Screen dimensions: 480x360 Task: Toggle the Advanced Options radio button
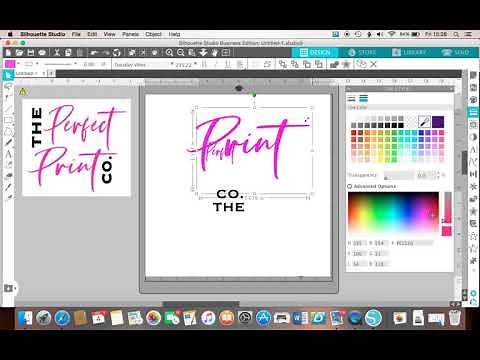pos(350,186)
